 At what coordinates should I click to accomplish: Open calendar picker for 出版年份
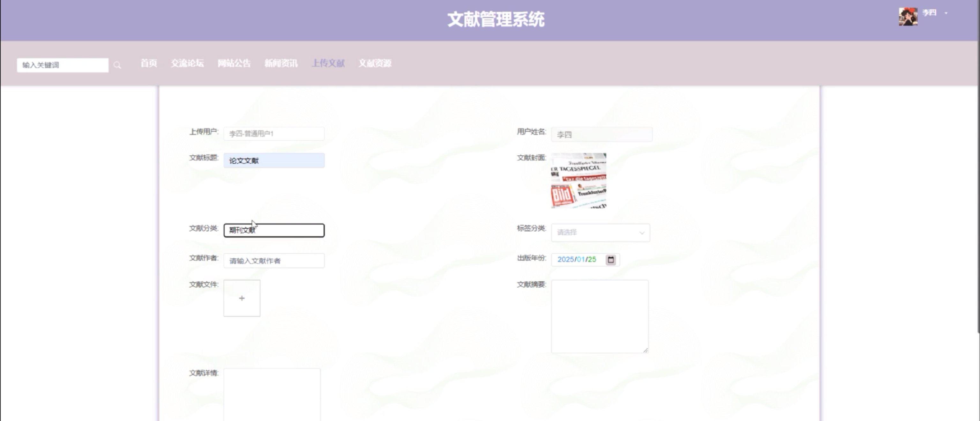(610, 260)
